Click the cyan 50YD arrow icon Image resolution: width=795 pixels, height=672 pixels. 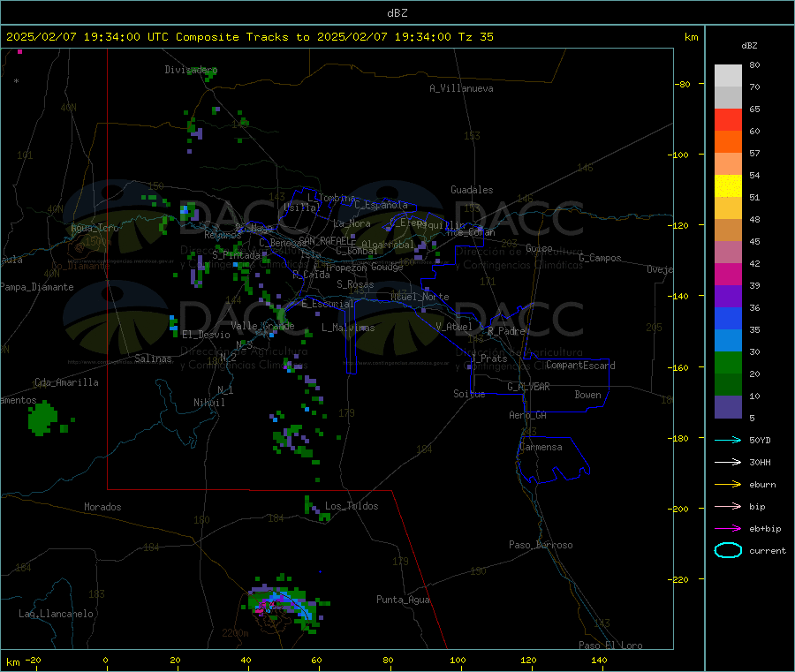click(728, 440)
